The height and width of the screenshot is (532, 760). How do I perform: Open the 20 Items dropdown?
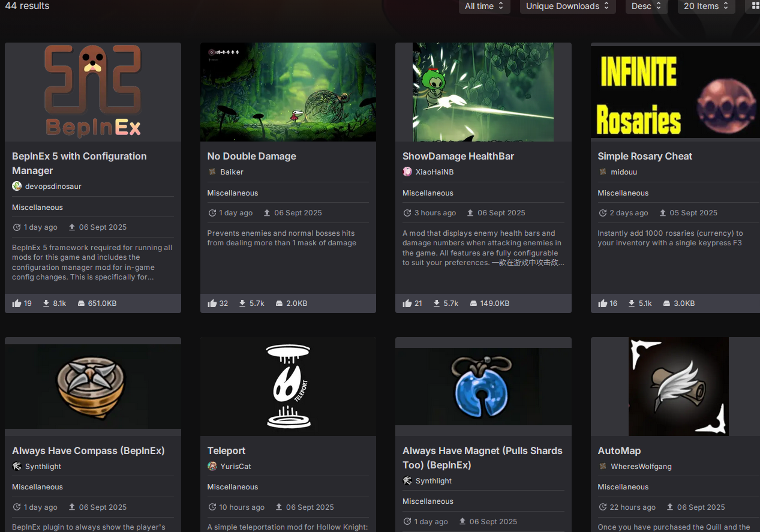coord(707,6)
